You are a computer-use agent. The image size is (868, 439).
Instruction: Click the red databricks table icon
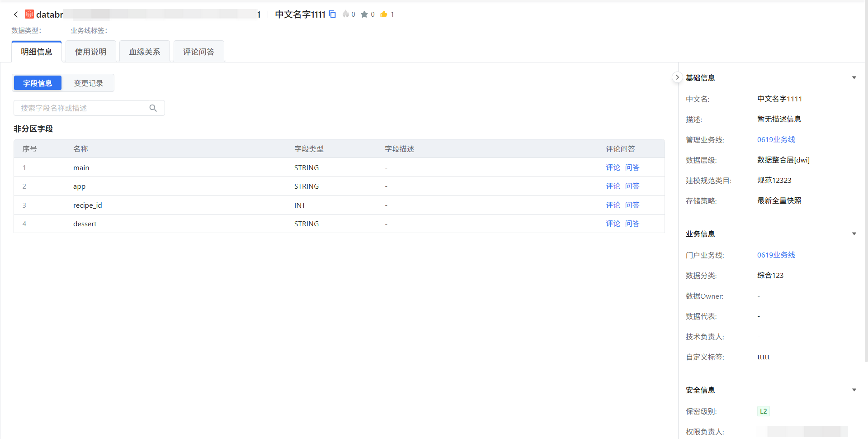point(29,14)
